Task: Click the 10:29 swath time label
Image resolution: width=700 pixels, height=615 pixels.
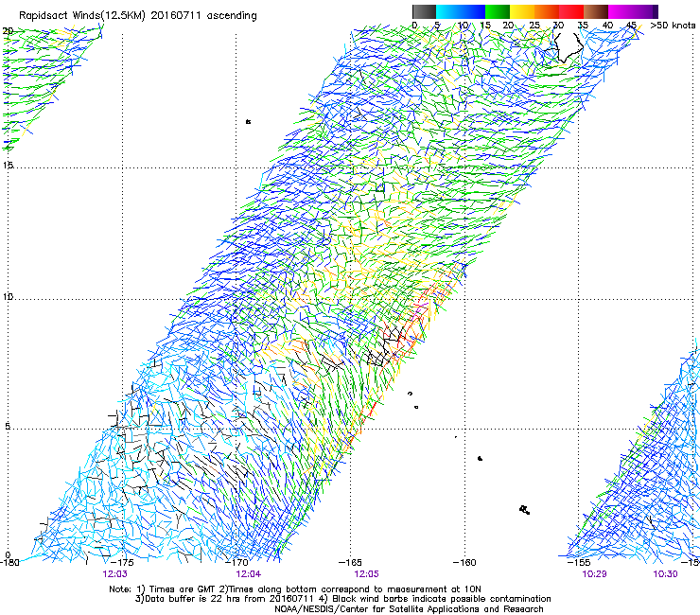Action: [x=594, y=574]
